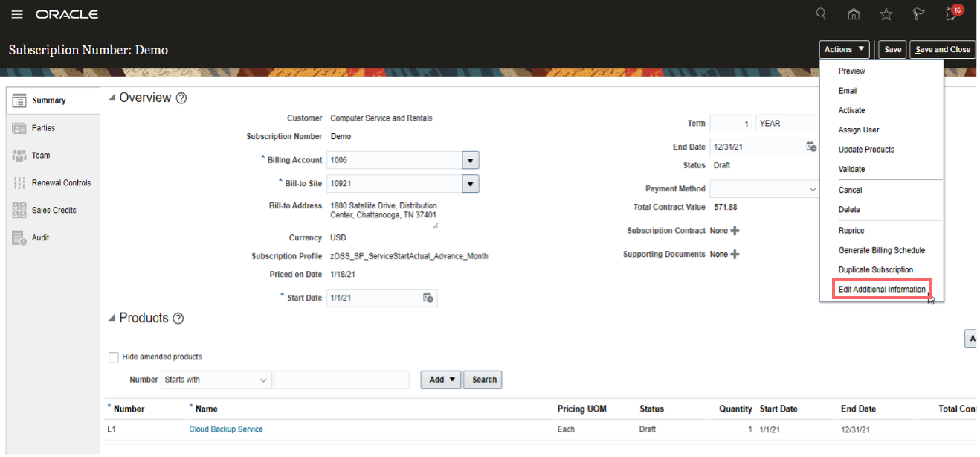Click the Save button
Viewport: 980px width, 457px height.
(892, 50)
